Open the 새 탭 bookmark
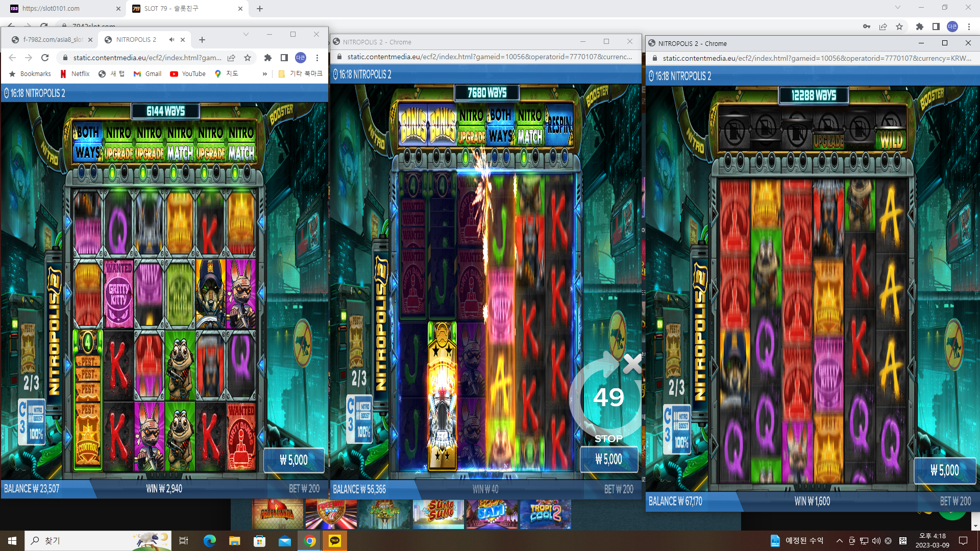 pos(111,74)
